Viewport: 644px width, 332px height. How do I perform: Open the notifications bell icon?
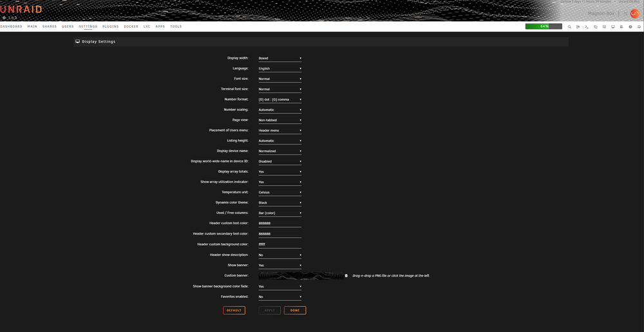click(639, 26)
